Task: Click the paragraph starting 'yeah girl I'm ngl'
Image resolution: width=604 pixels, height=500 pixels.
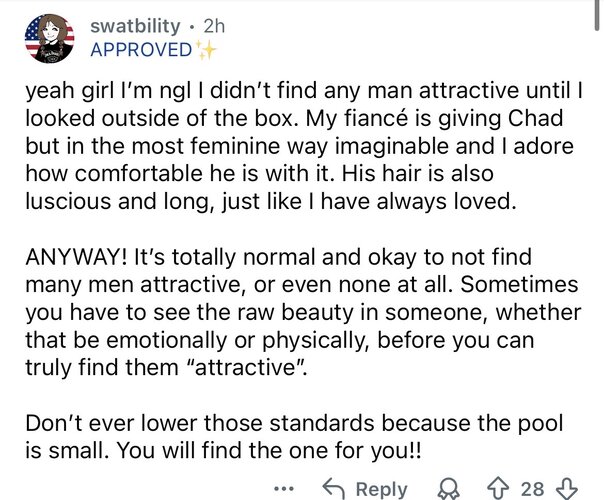Action: 304,146
